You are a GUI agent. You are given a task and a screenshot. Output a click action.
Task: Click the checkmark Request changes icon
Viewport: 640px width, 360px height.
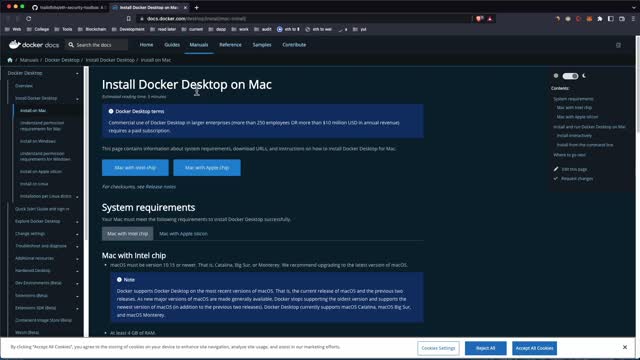click(x=556, y=178)
